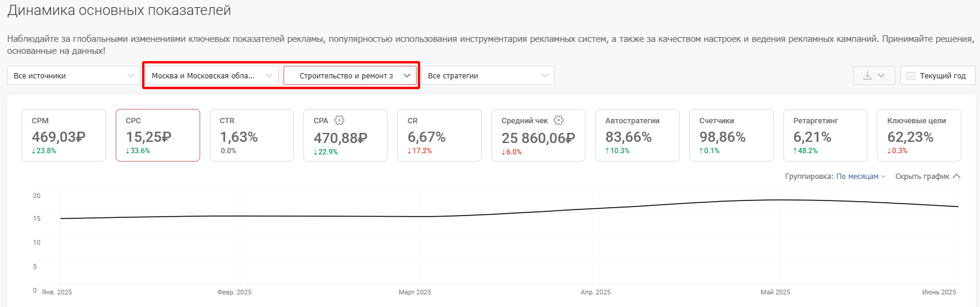Select the Ретаргетинг metric card
Screen dimensions: 980x307
click(825, 135)
